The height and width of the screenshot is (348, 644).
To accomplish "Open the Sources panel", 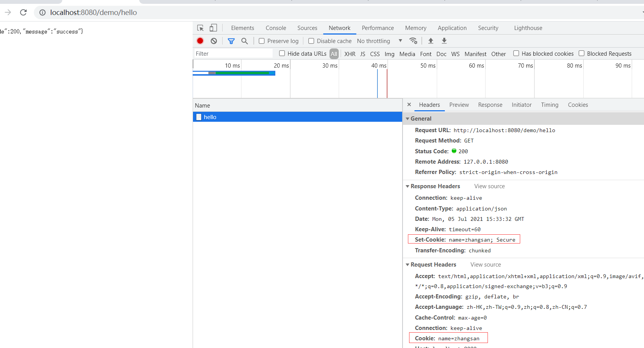I will tap(307, 28).
